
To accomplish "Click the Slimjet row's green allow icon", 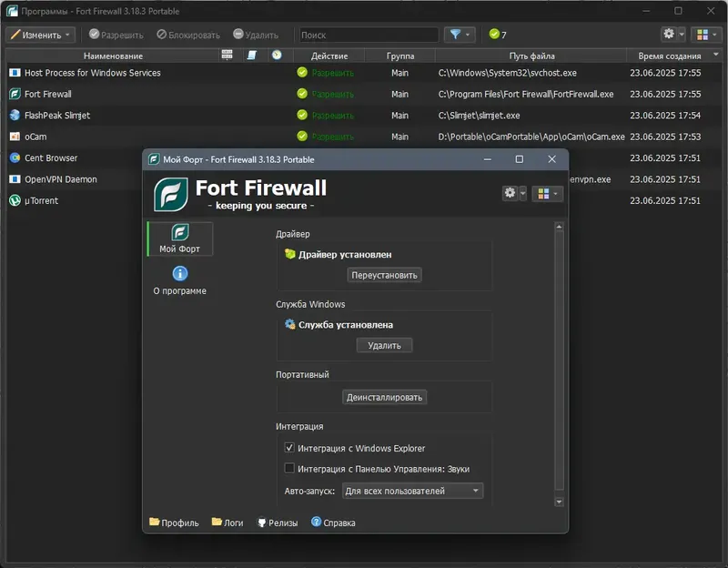I will (x=302, y=115).
